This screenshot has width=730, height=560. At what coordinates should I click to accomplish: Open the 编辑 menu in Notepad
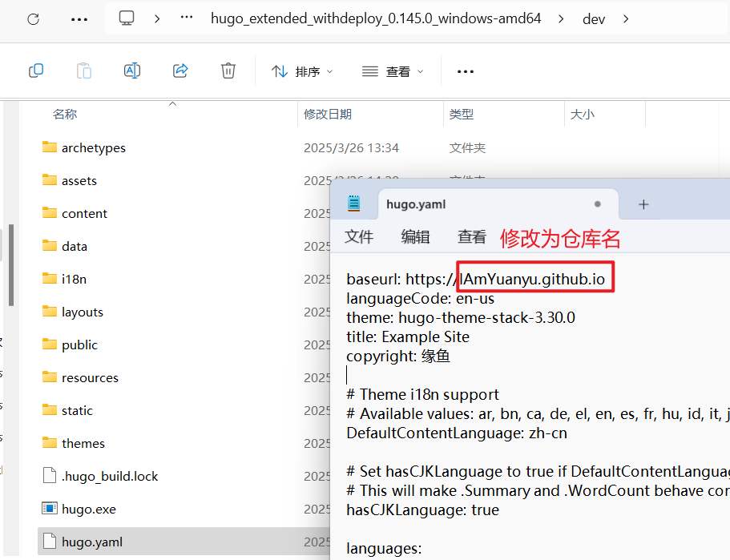415,236
